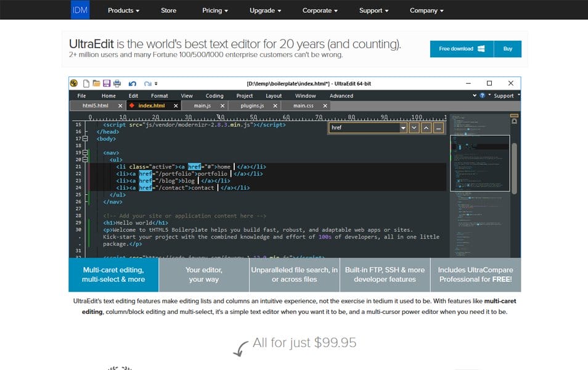
Task: Close the plugins.js tab
Action: click(x=276, y=106)
